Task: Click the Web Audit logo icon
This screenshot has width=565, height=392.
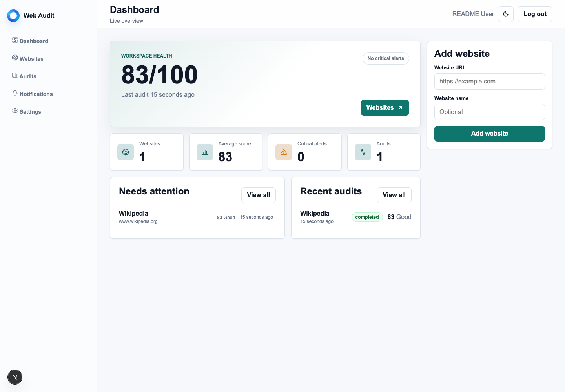Action: click(x=13, y=16)
